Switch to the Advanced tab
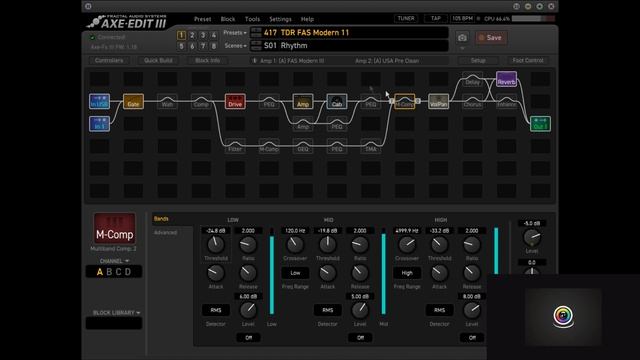 tap(165, 232)
